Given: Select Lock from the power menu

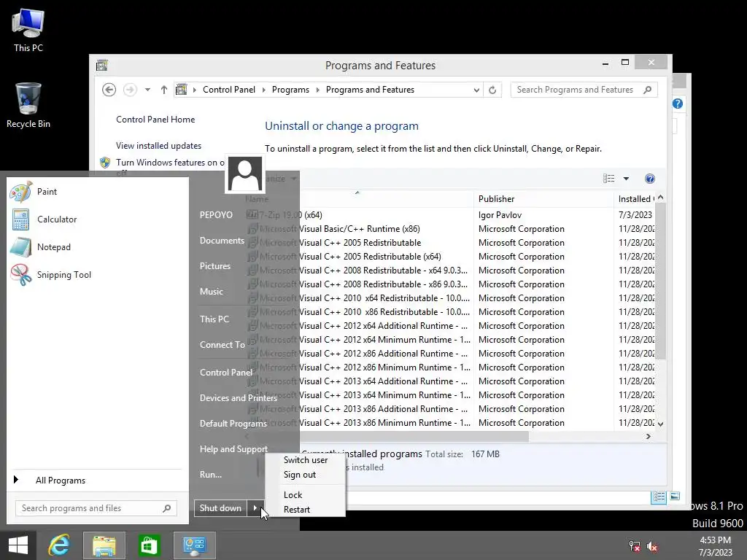Looking at the screenshot, I should [x=293, y=495].
